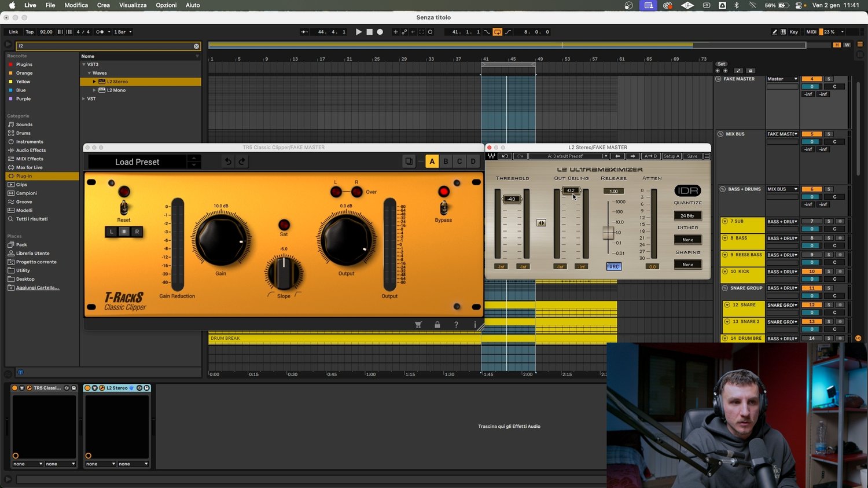Screen dimensions: 868x488
Task: Click the Record button in transport
Action: tap(380, 32)
